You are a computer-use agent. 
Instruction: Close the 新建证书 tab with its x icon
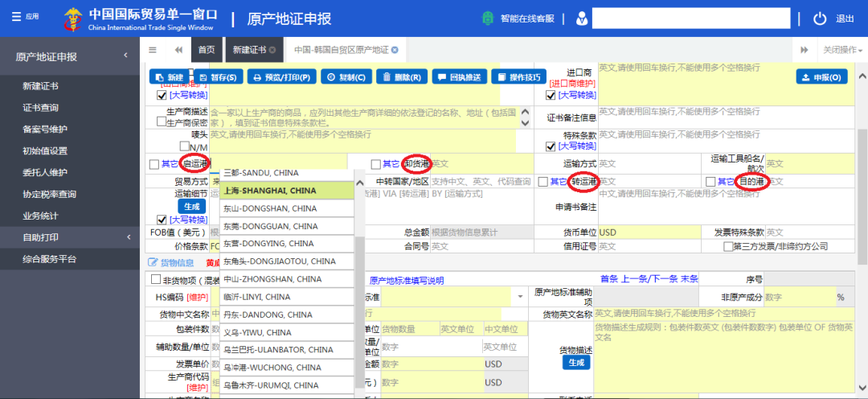point(272,50)
